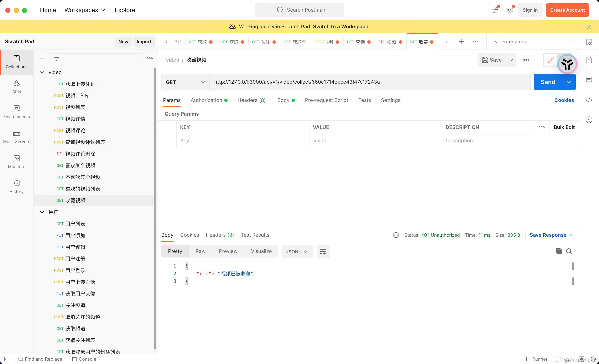Image resolution: width=599 pixels, height=364 pixels.
Task: Open the GET method dropdown
Action: [185, 82]
